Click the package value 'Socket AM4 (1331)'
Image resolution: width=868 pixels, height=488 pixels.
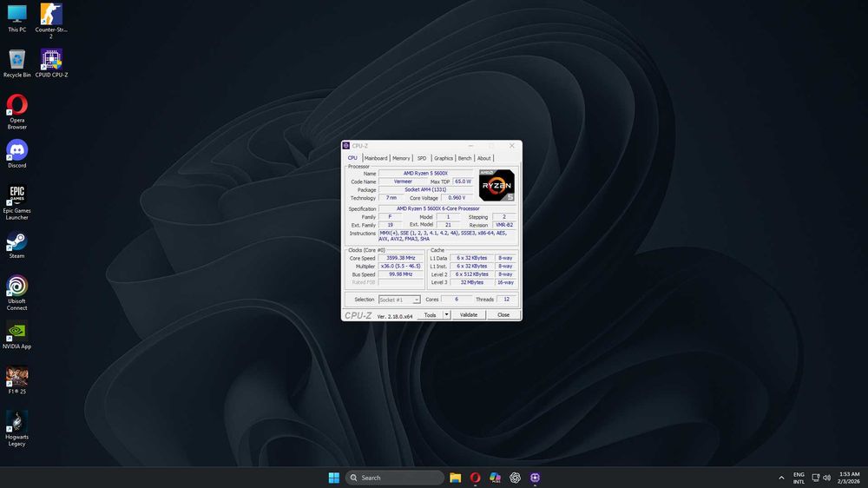tap(425, 189)
